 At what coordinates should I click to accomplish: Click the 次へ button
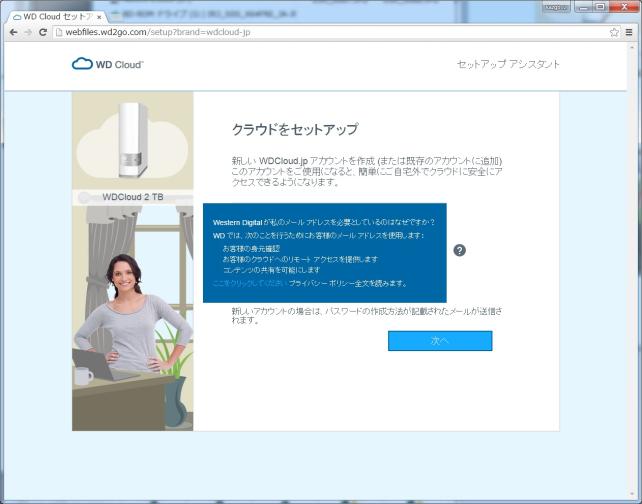click(440, 341)
